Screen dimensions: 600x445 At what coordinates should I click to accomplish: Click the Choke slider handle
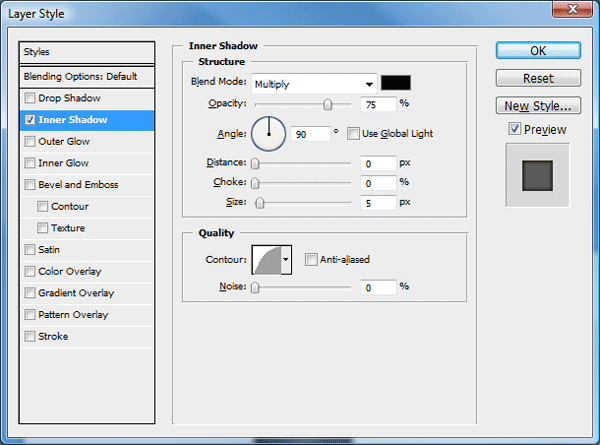pyautogui.click(x=255, y=183)
